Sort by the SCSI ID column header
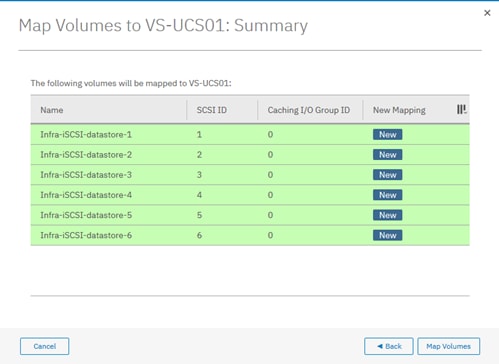499x364 pixels. click(x=212, y=110)
